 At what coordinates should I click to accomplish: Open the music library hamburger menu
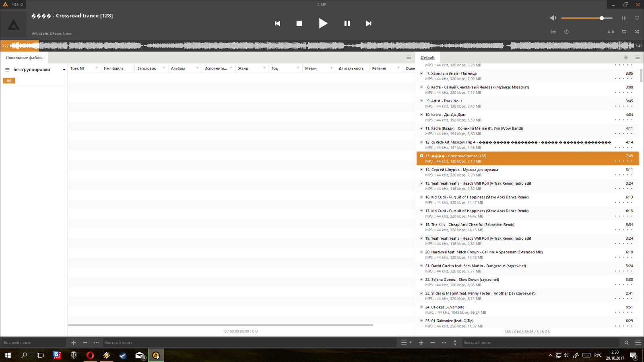[x=409, y=58]
